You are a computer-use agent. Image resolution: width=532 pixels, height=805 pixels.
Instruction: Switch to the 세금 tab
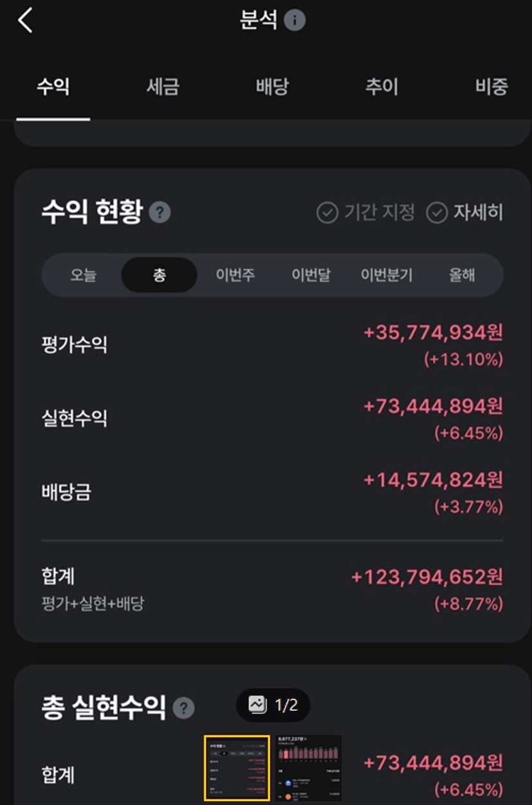click(162, 86)
